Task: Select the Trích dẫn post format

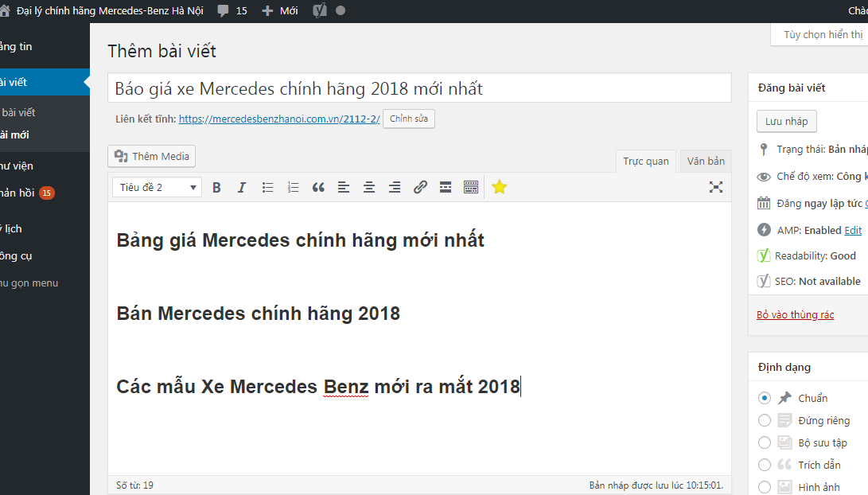Action: coord(765,465)
